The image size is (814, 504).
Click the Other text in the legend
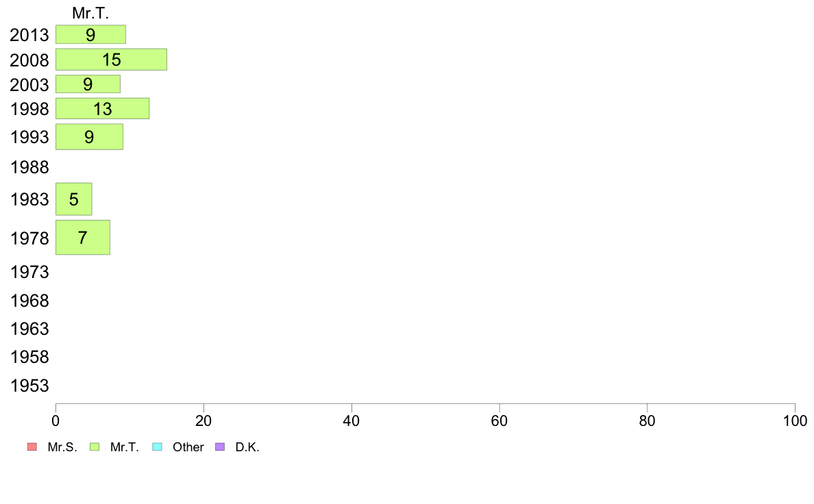click(188, 447)
